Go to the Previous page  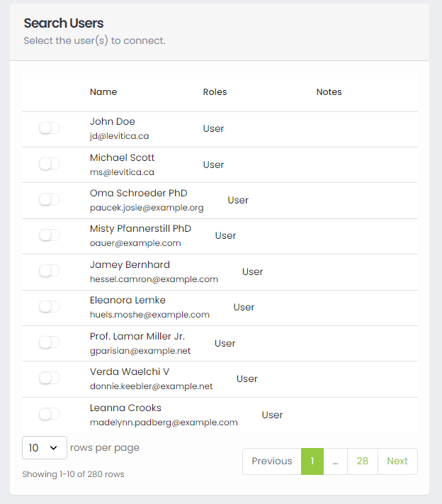pyautogui.click(x=271, y=461)
